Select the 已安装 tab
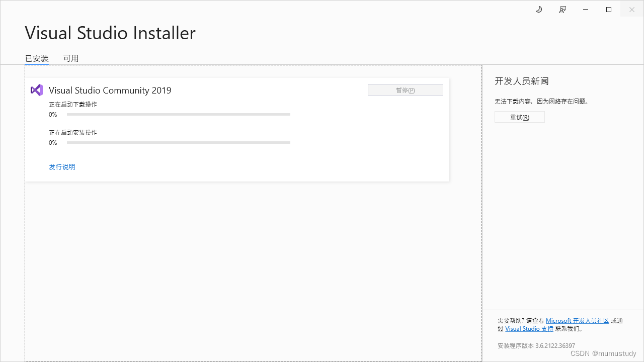This screenshot has width=644, height=362. pos(36,58)
